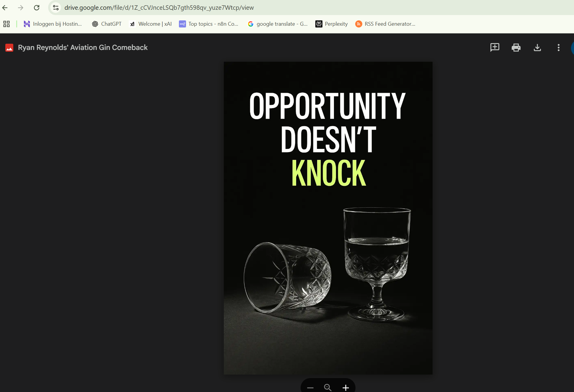The height and width of the screenshot is (392, 574).
Task: Zoom out with the minus button
Action: (x=310, y=388)
